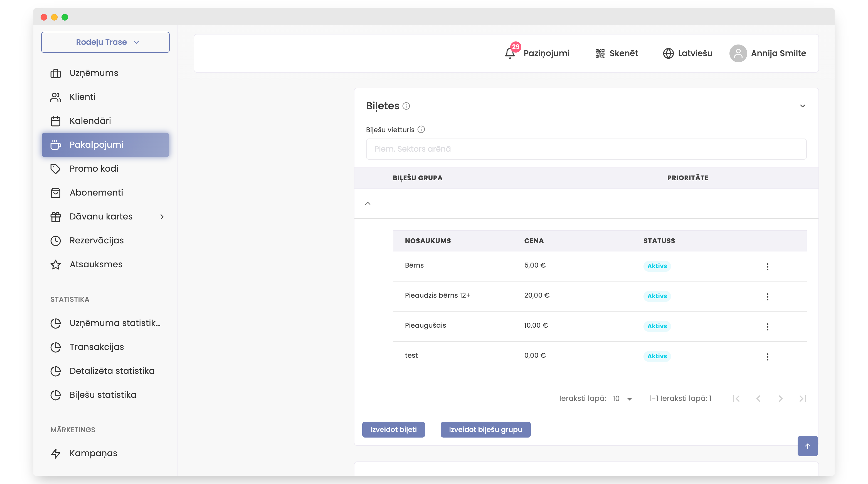Expand Dāvanu kartes submenu
Screen dimensions: 868x484
pyautogui.click(x=162, y=217)
